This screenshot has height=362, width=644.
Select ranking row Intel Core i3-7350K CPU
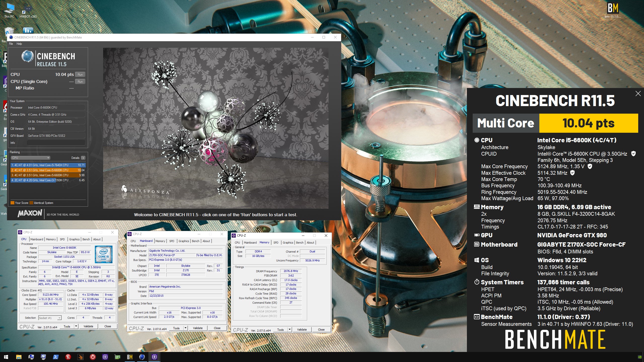point(48,180)
